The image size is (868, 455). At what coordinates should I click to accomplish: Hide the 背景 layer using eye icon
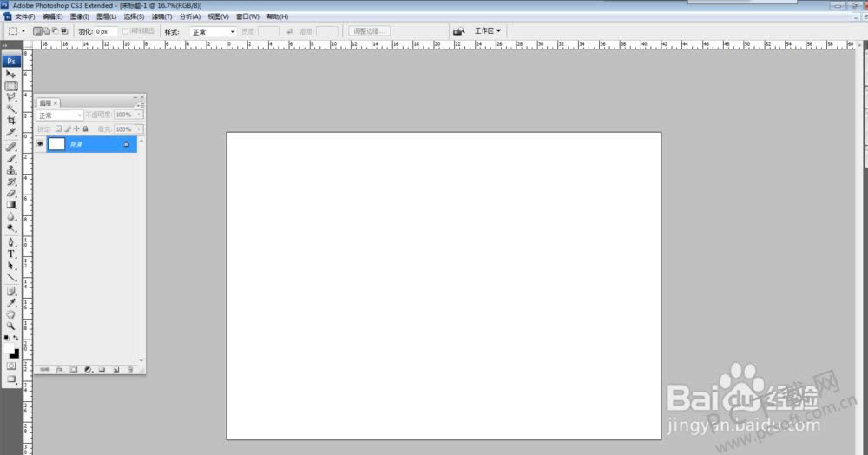click(x=40, y=143)
